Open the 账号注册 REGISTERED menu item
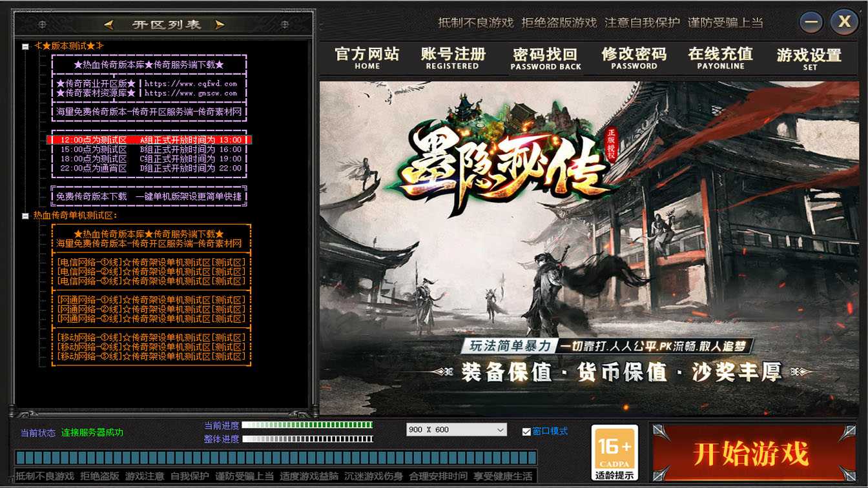This screenshot has width=868, height=488. [453, 58]
